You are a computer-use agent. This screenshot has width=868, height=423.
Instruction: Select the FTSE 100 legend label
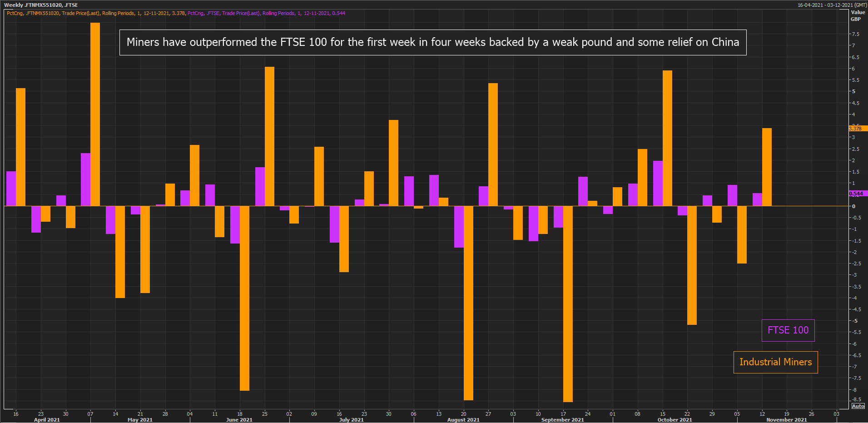pyautogui.click(x=788, y=330)
